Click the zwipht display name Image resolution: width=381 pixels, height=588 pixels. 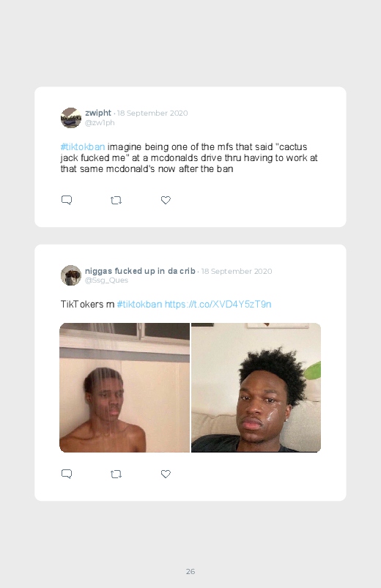pos(98,113)
